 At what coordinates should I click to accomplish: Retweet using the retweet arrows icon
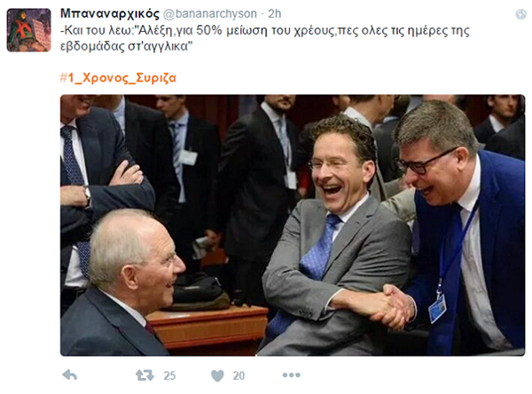[145, 375]
